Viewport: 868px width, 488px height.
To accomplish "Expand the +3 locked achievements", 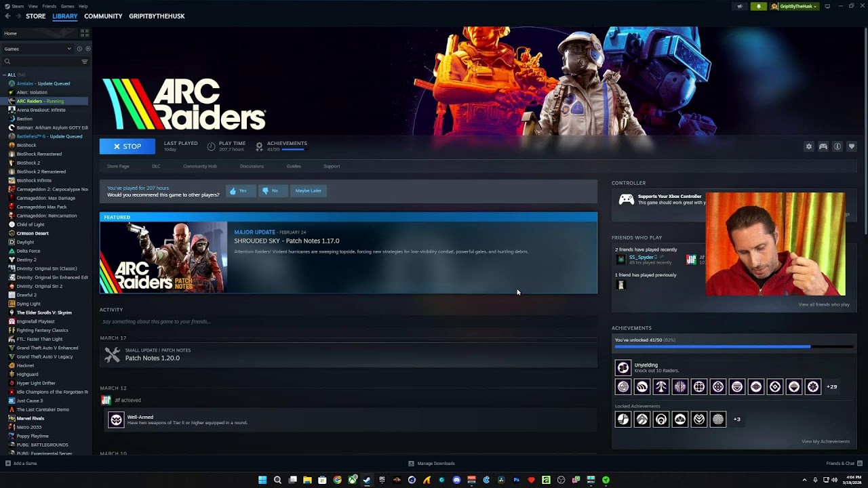I will pyautogui.click(x=737, y=419).
